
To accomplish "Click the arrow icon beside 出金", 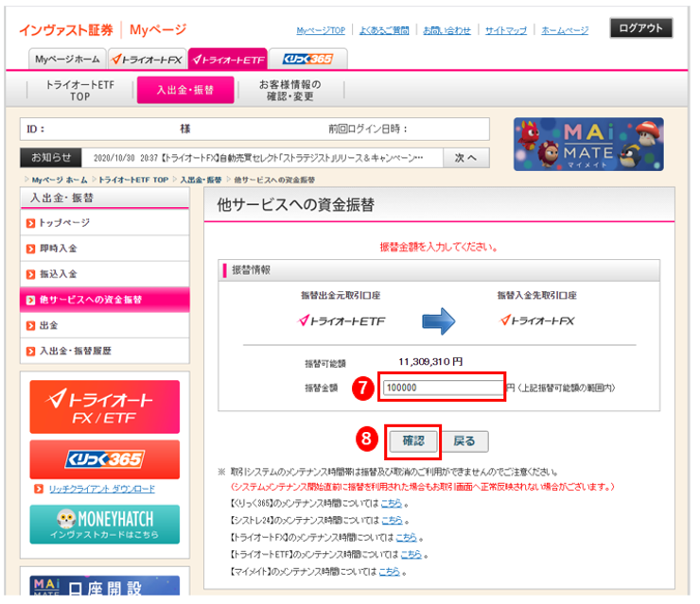I will (30, 326).
